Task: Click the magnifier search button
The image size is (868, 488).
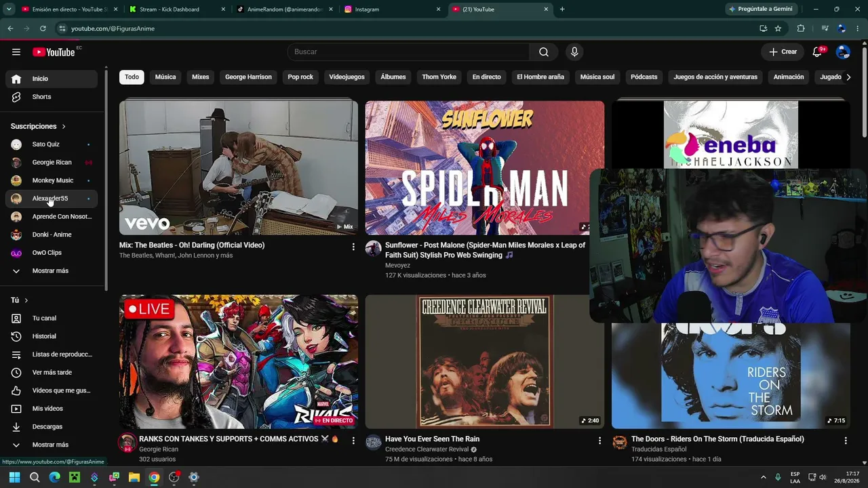Action: click(544, 52)
